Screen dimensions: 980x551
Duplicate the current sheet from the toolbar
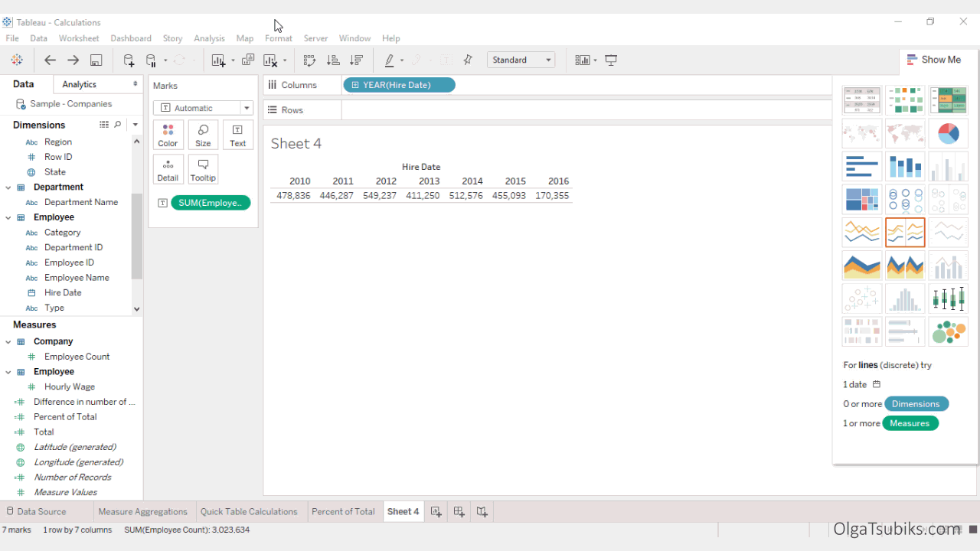tap(248, 60)
